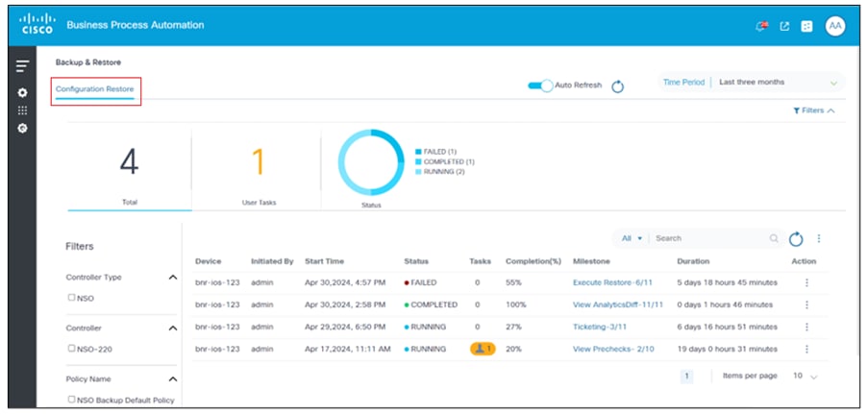Open the All search scope dropdown
Viewport: 868px width, 414px height.
pos(632,238)
